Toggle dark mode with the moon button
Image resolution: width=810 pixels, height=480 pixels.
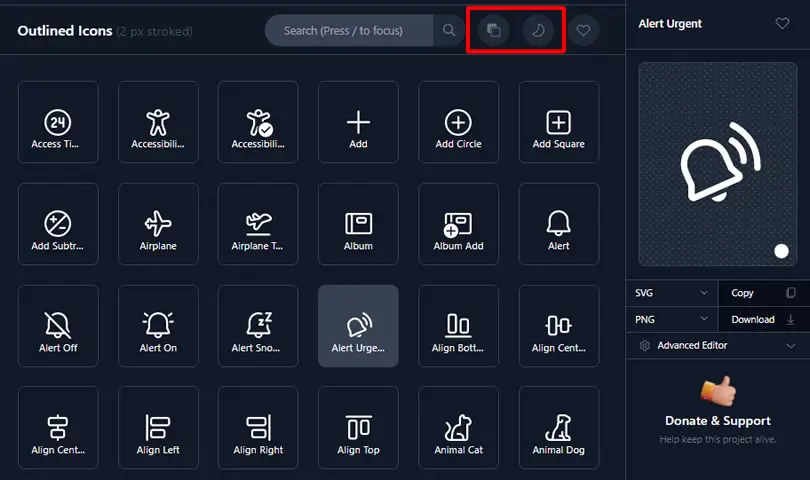[x=538, y=30]
